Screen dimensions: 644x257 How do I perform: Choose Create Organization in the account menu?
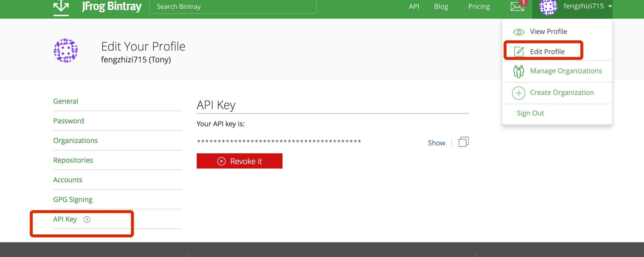[x=562, y=92]
